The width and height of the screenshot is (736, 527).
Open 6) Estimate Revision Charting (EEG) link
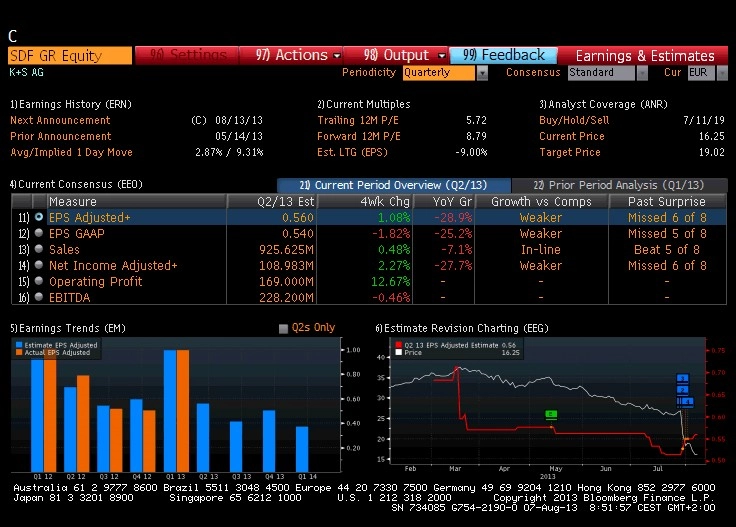pos(462,328)
